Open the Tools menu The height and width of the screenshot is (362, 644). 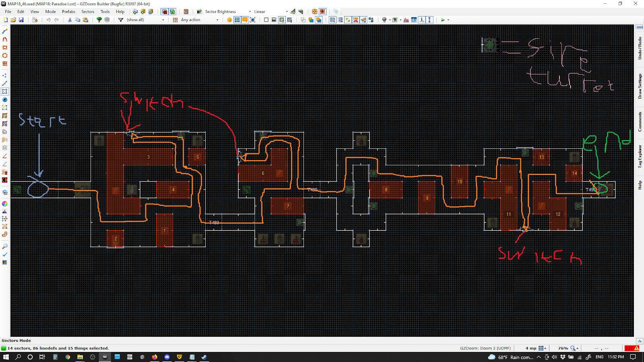click(x=105, y=12)
